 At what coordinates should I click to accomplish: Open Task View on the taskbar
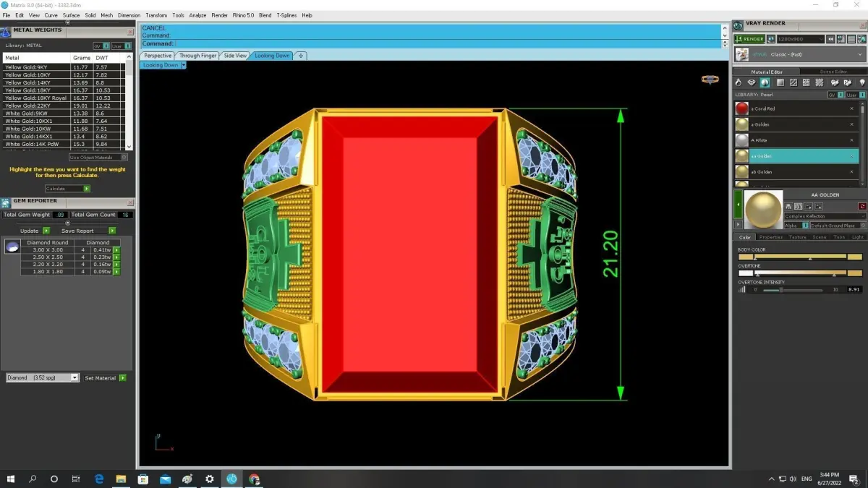[76, 479]
